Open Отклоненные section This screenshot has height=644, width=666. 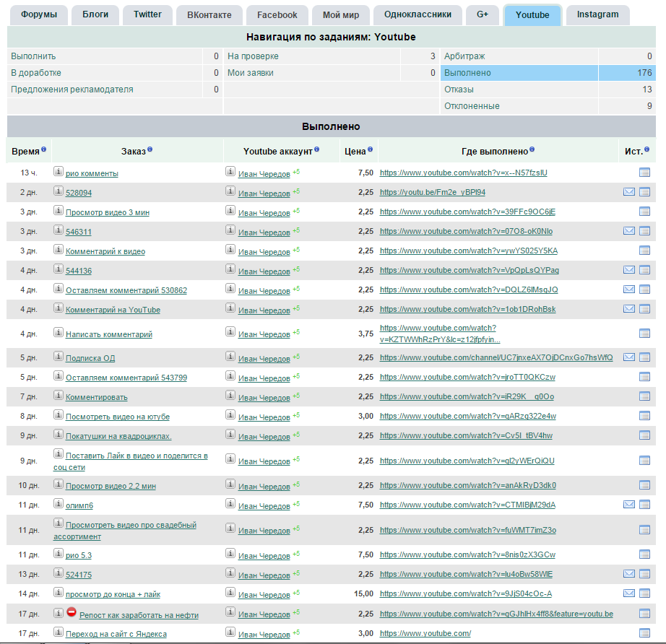(472, 105)
